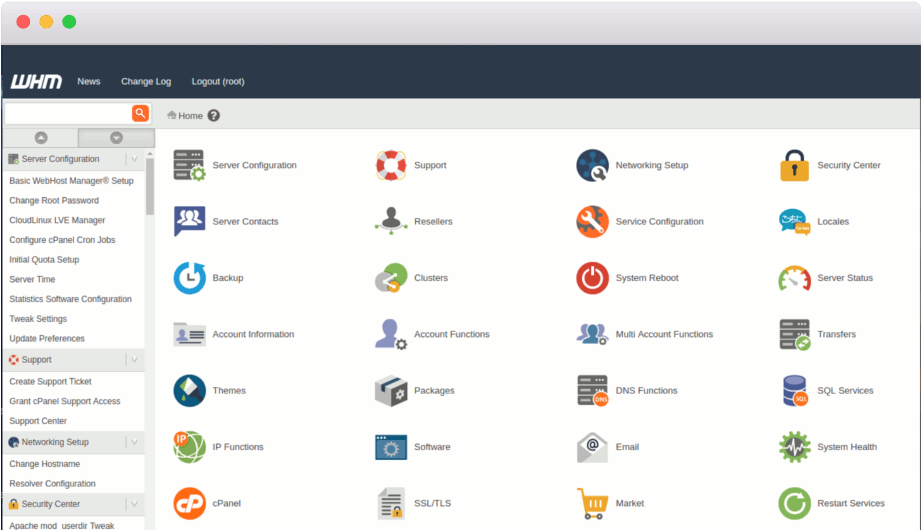
Task: Collapse the Networking Setup sidebar section arrow
Action: click(135, 442)
